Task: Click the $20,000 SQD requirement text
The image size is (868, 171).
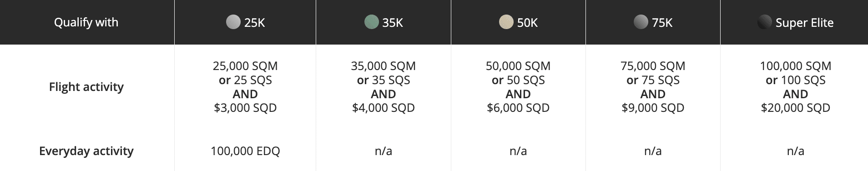Action: [796, 108]
